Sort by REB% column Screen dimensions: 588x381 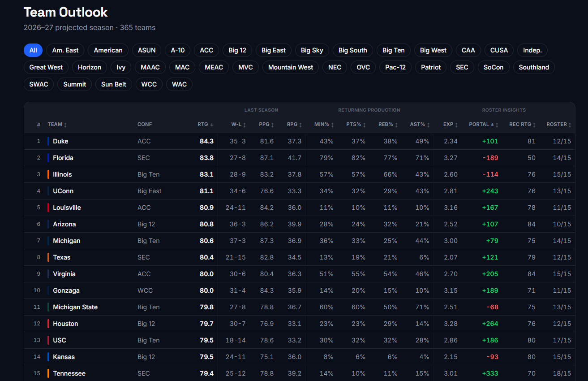pos(388,124)
